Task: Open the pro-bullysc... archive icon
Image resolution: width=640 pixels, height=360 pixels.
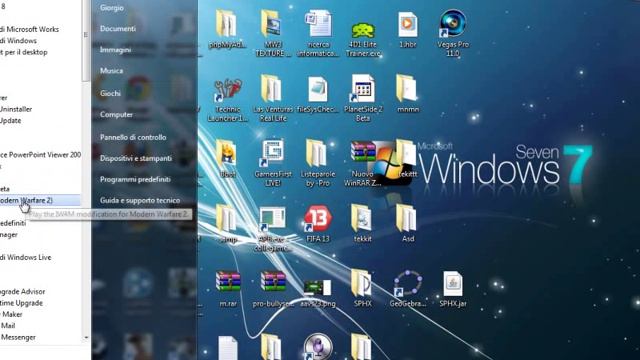Action: [x=273, y=282]
